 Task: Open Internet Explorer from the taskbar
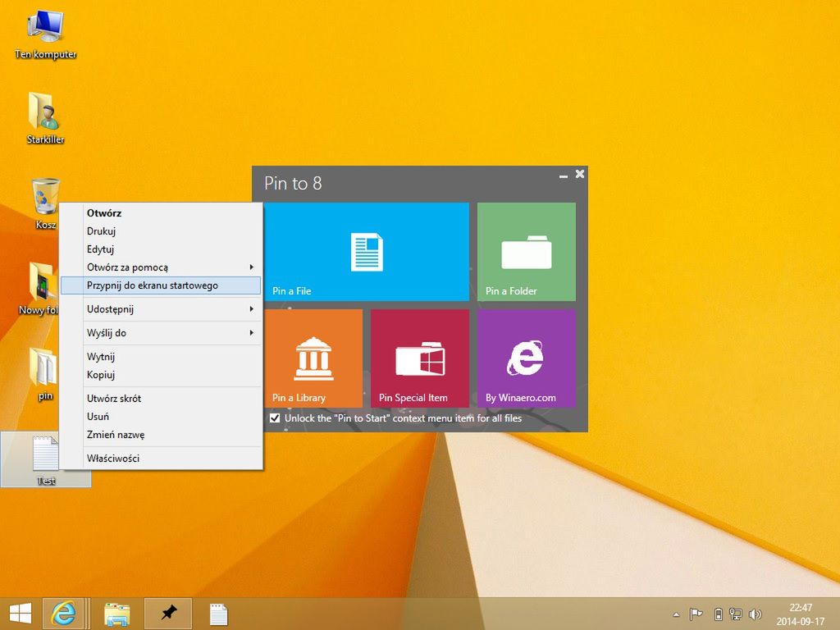[x=63, y=613]
